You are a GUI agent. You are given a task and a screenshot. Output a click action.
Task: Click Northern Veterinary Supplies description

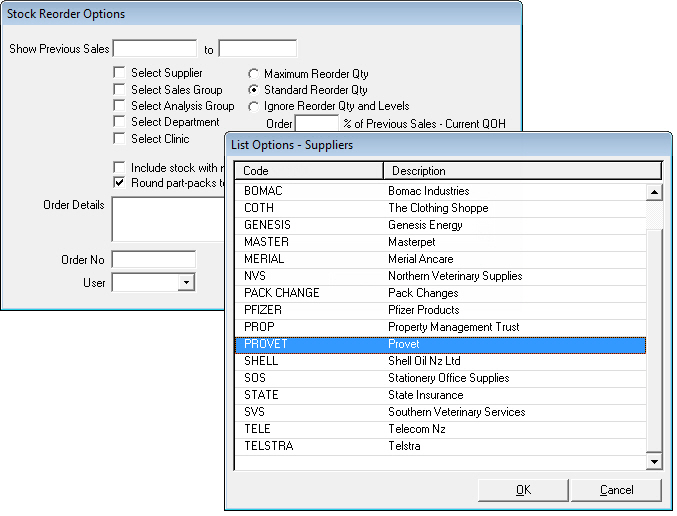[455, 276]
